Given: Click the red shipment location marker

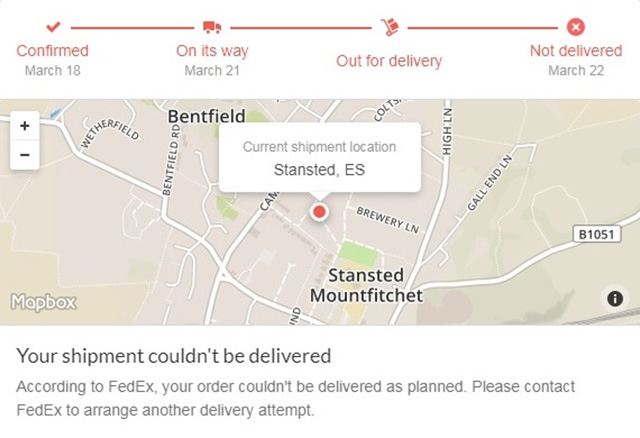Looking at the screenshot, I should pyautogui.click(x=319, y=211).
